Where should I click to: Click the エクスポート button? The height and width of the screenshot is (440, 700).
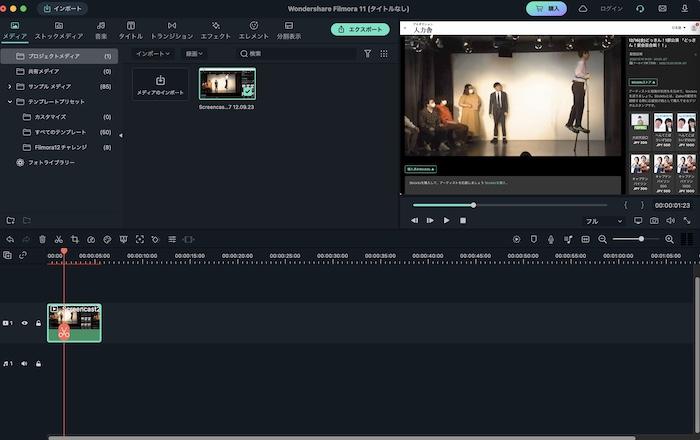pyautogui.click(x=360, y=29)
